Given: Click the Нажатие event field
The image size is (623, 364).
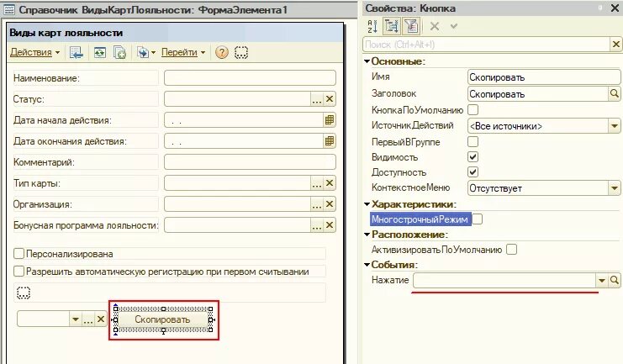Looking at the screenshot, I should click(x=504, y=280).
